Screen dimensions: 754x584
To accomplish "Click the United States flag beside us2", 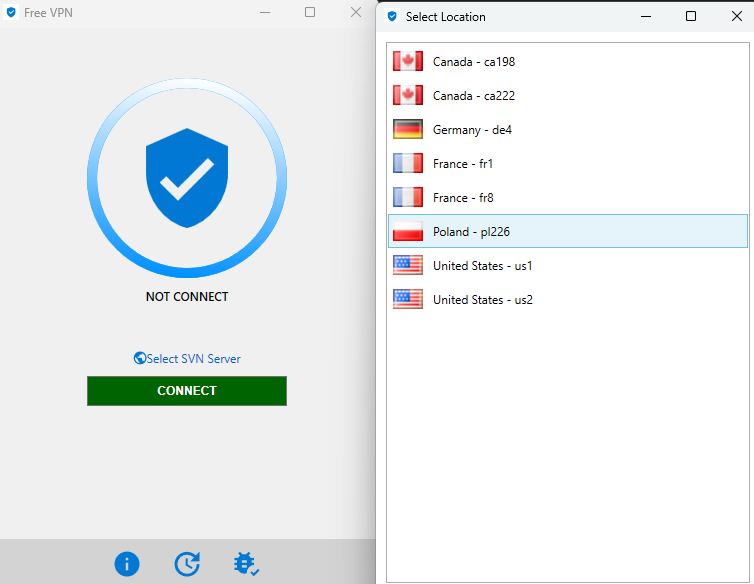I will click(x=408, y=300).
